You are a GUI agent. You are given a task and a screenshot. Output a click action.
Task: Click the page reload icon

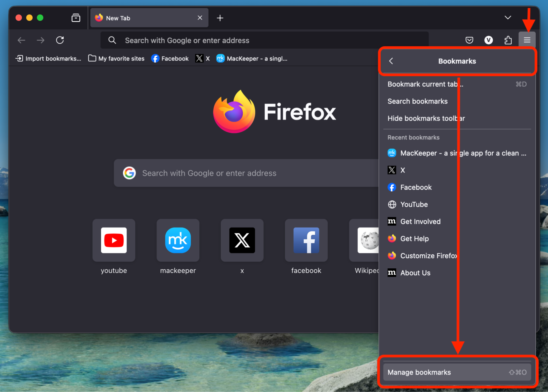(x=60, y=40)
